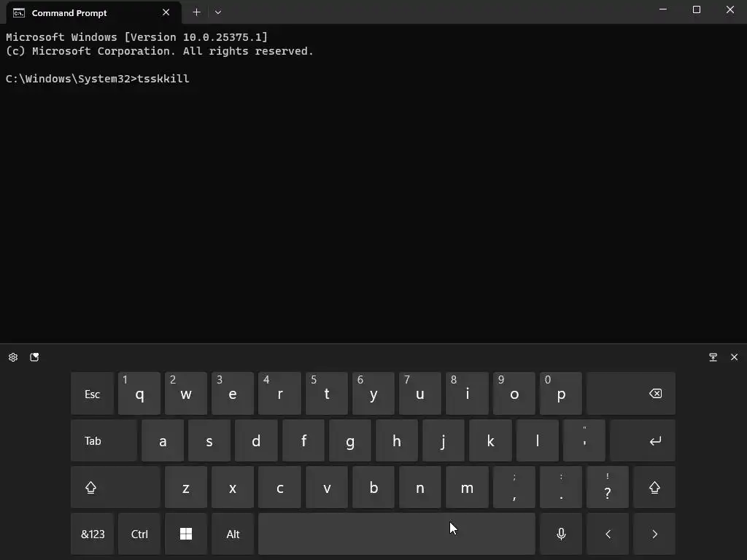Open the new tab profile dropdown
Image resolution: width=747 pixels, height=560 pixels.
[x=217, y=12]
